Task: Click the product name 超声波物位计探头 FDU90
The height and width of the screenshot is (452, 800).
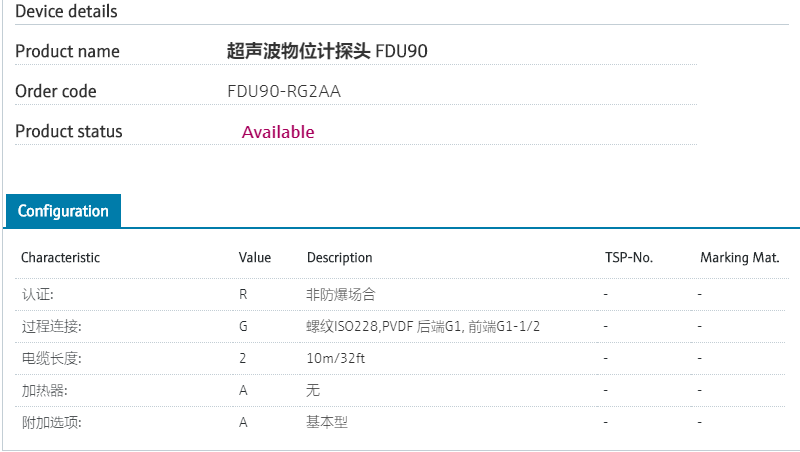Action: tap(328, 51)
